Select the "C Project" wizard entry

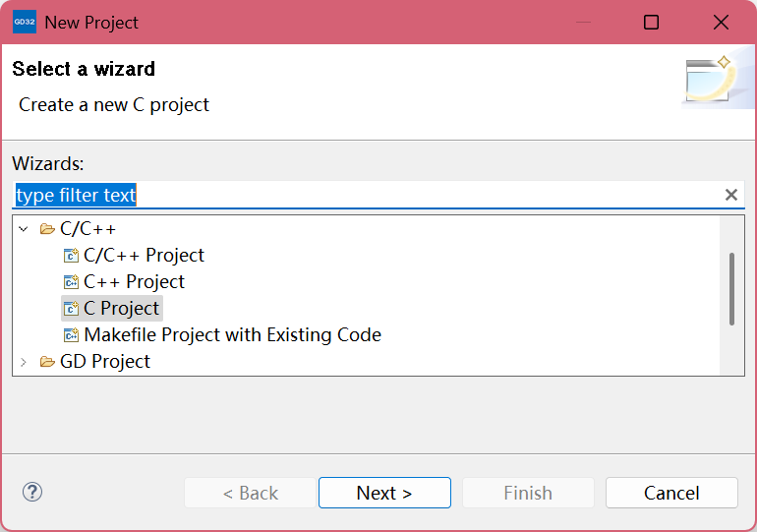121,309
